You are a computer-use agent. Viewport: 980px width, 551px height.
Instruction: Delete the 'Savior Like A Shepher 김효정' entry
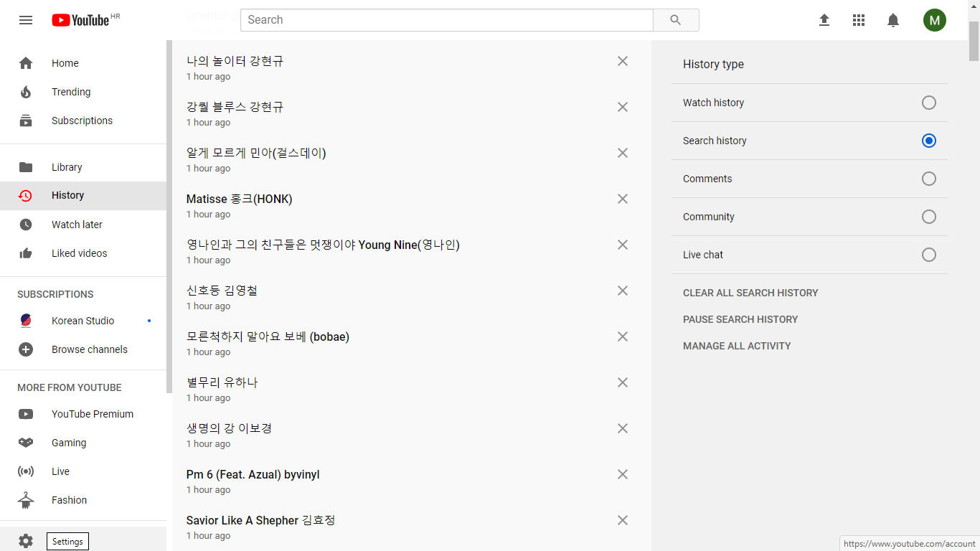[623, 520]
